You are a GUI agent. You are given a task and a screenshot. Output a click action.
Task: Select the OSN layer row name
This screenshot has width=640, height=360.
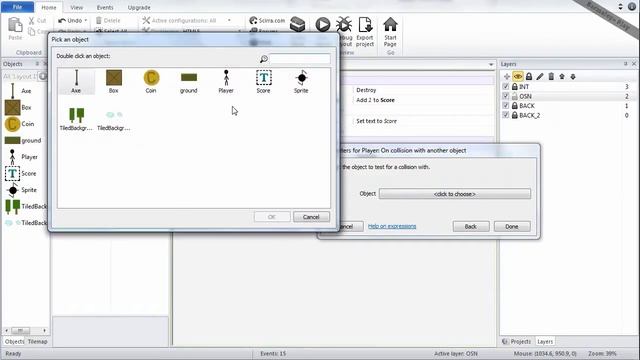(x=525, y=96)
